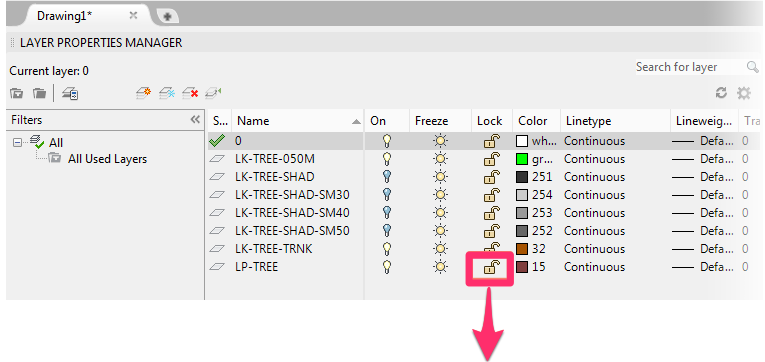Lock the LK-TREE-SHAD-SM50 layer
This screenshot has width=765, height=362.
pos(492,231)
